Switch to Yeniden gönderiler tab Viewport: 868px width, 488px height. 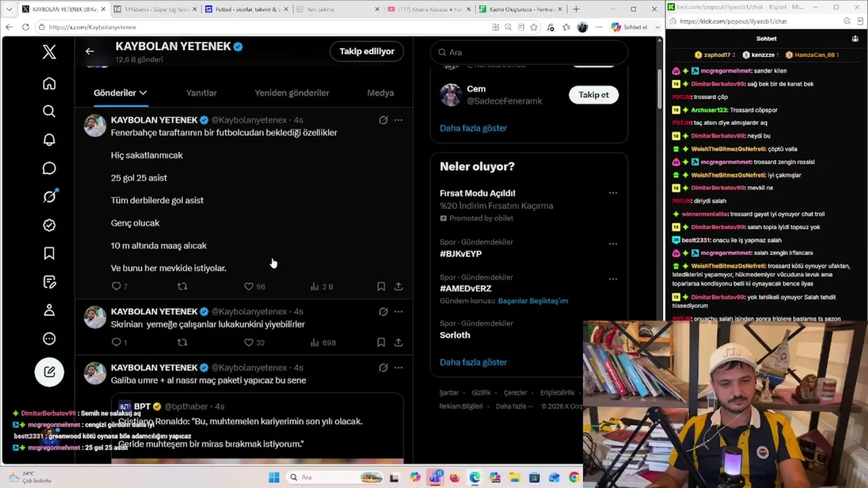tap(292, 93)
